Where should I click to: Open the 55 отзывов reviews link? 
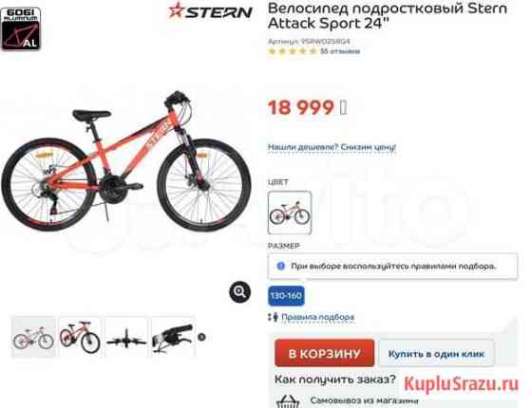(340, 51)
